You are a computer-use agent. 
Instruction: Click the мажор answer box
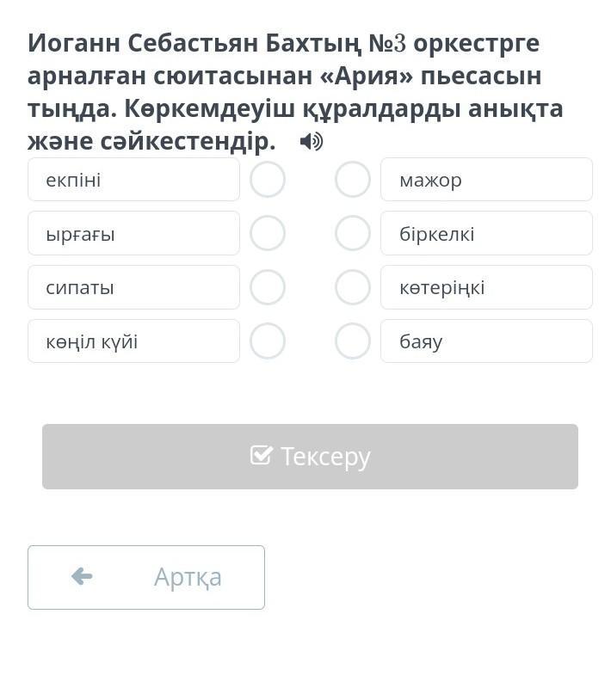click(x=486, y=180)
